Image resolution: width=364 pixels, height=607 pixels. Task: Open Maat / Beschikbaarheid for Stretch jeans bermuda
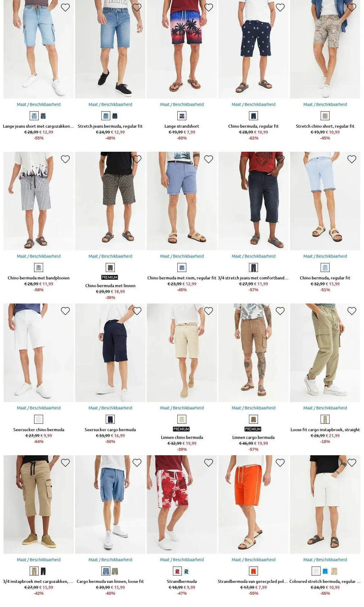(110, 104)
